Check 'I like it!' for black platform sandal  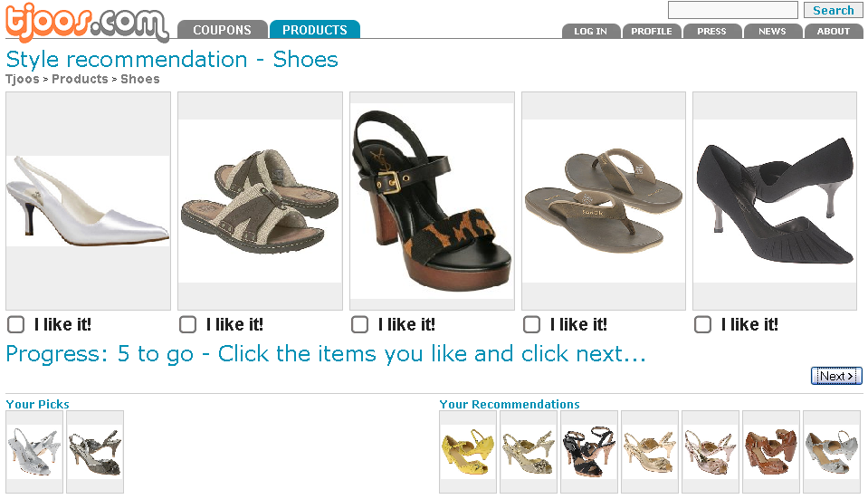point(360,324)
